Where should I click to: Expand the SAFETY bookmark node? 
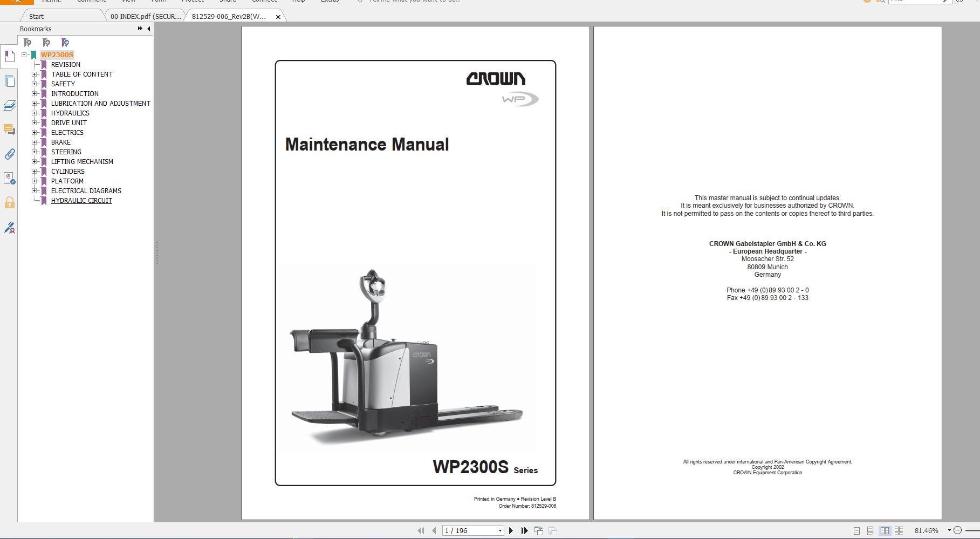35,84
